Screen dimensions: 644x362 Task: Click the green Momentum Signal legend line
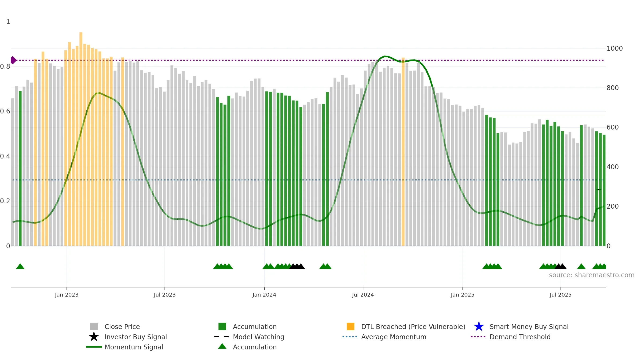pos(94,347)
